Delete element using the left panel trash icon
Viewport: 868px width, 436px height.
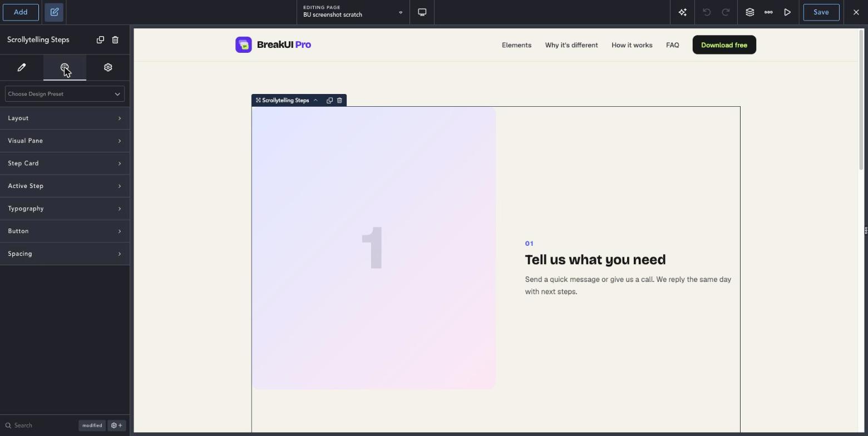click(115, 40)
